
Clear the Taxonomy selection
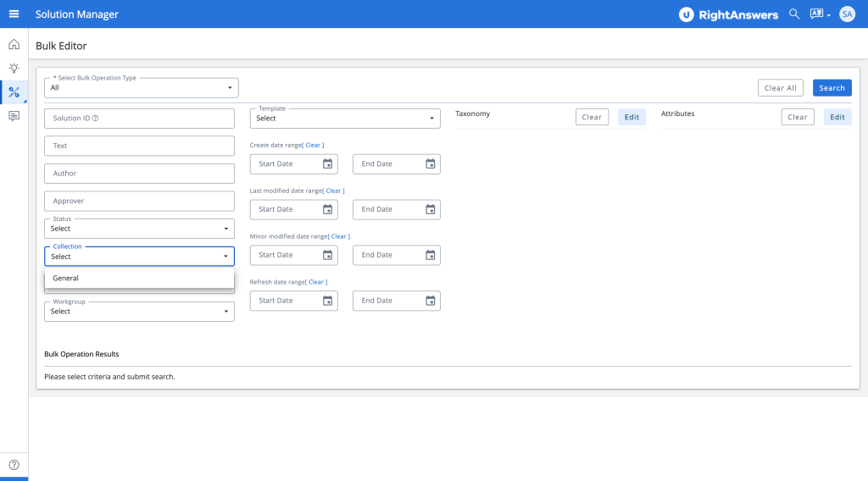click(x=592, y=117)
